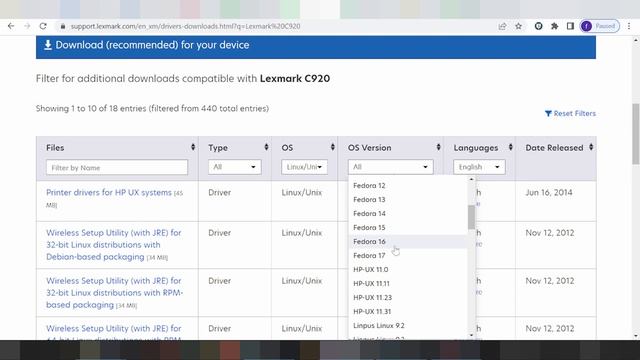Click the lock icon in address bar

coord(62,26)
